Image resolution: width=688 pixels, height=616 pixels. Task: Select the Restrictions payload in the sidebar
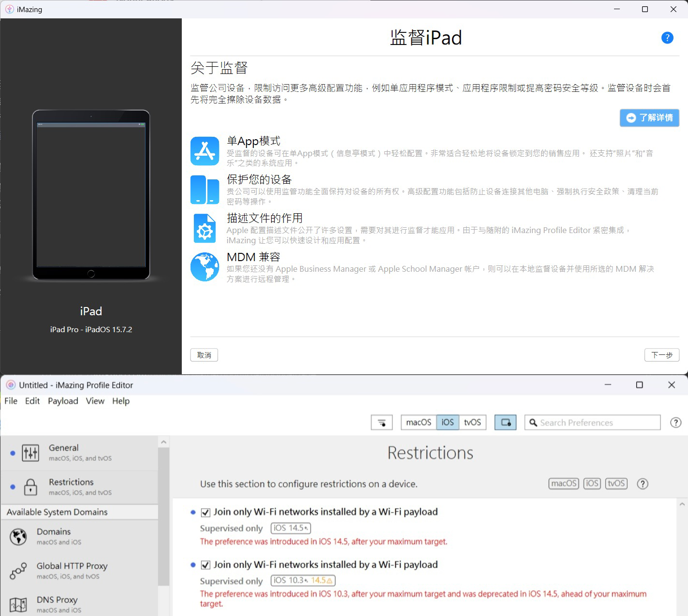79,487
